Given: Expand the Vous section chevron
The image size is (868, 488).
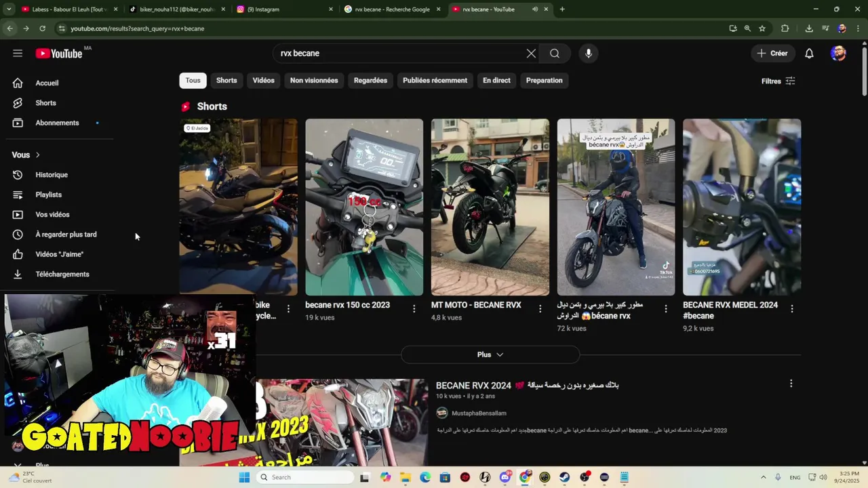Looking at the screenshot, I should 37,155.
